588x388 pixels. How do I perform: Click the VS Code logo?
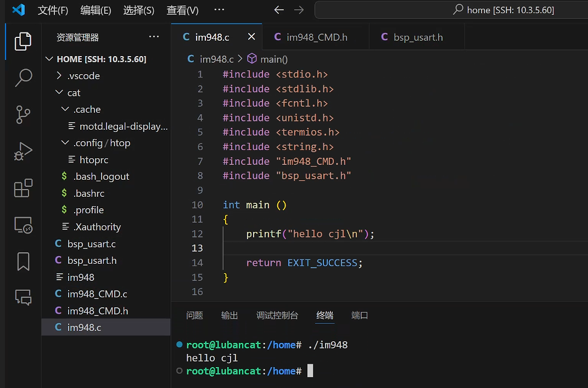click(18, 9)
